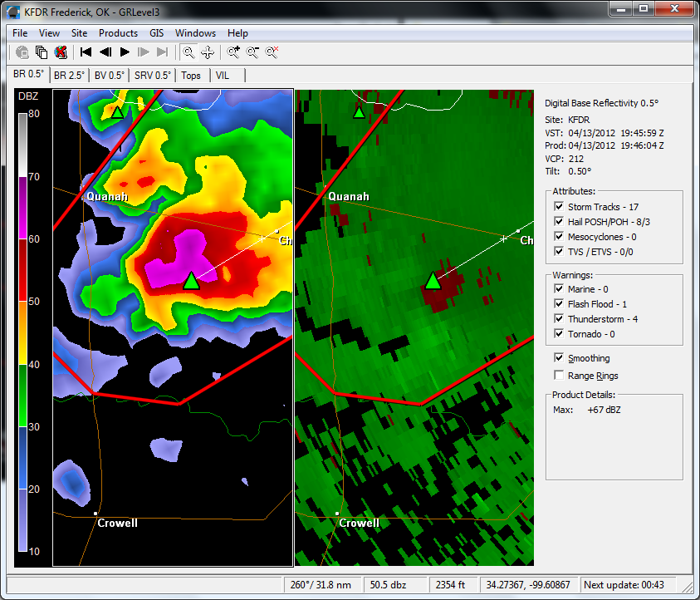Click Crowell label in reflectivity pane
Viewport: 700px width, 600px height.
117,524
